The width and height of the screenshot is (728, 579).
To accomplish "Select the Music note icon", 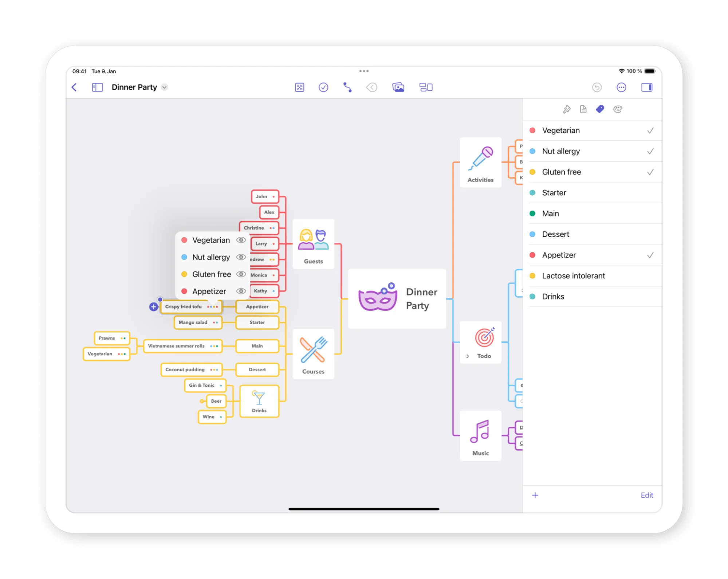I will coord(480,432).
